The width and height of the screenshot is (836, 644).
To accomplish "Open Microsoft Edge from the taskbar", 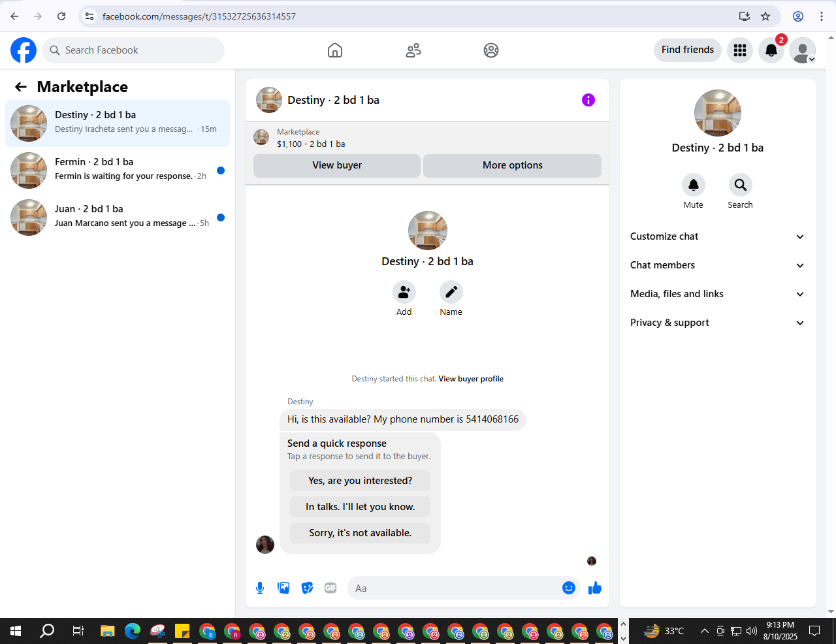I will pyautogui.click(x=133, y=631).
